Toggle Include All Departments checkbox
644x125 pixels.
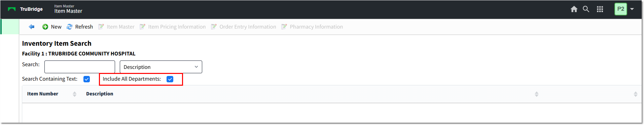(x=170, y=79)
